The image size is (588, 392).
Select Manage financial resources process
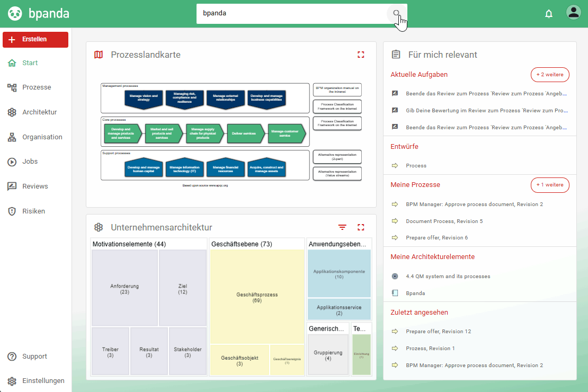(x=225, y=168)
